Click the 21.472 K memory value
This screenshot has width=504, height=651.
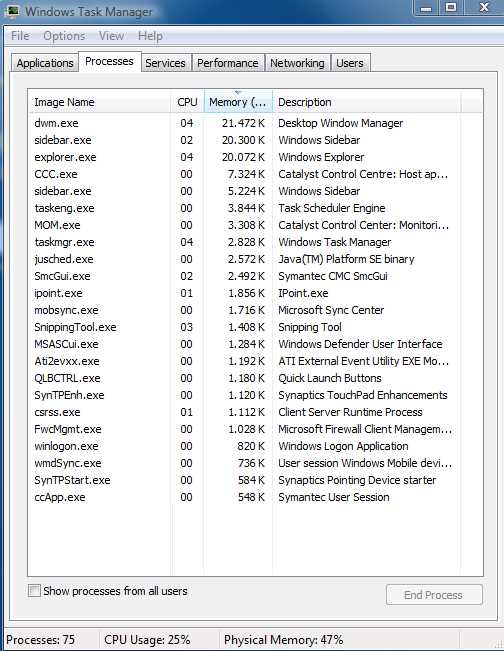pyautogui.click(x=243, y=123)
